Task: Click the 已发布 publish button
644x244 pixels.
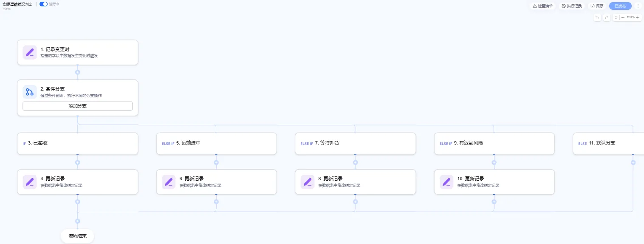Action: click(620, 6)
